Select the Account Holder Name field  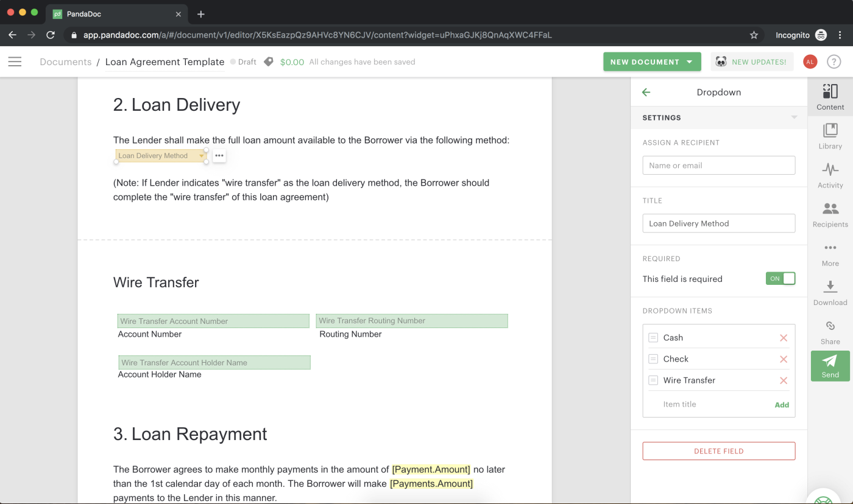click(x=214, y=362)
